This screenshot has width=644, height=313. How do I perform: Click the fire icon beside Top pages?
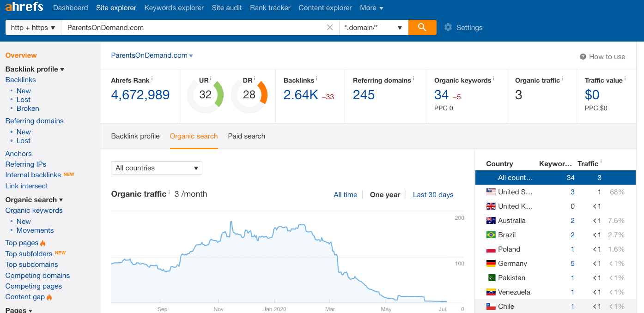pos(43,243)
